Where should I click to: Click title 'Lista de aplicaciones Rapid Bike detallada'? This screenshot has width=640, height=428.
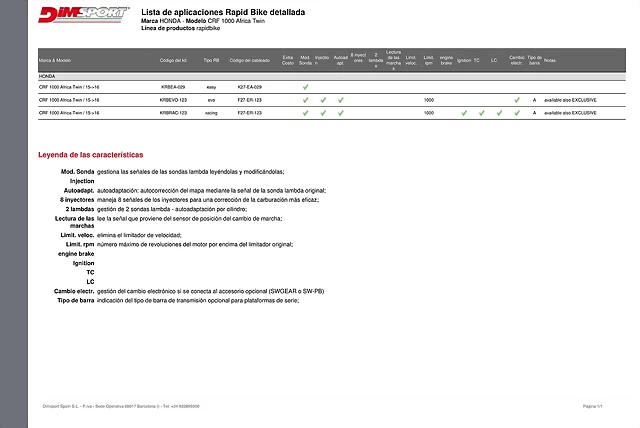(223, 12)
